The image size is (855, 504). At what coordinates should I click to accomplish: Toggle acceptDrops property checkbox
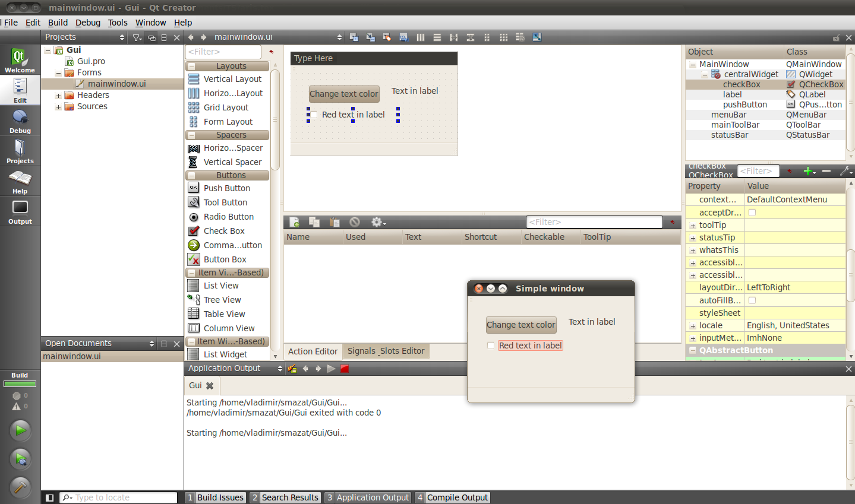coord(752,213)
